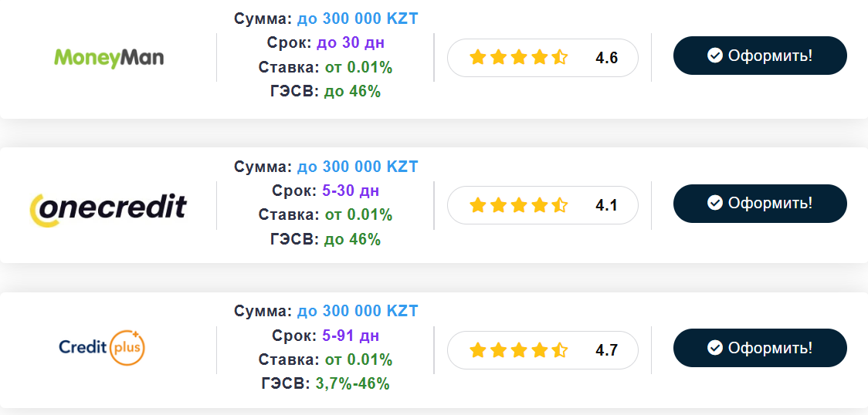Viewport: 868px width, 415px height.
Task: Click onecredit term '5-30 дн'
Action: click(x=351, y=191)
